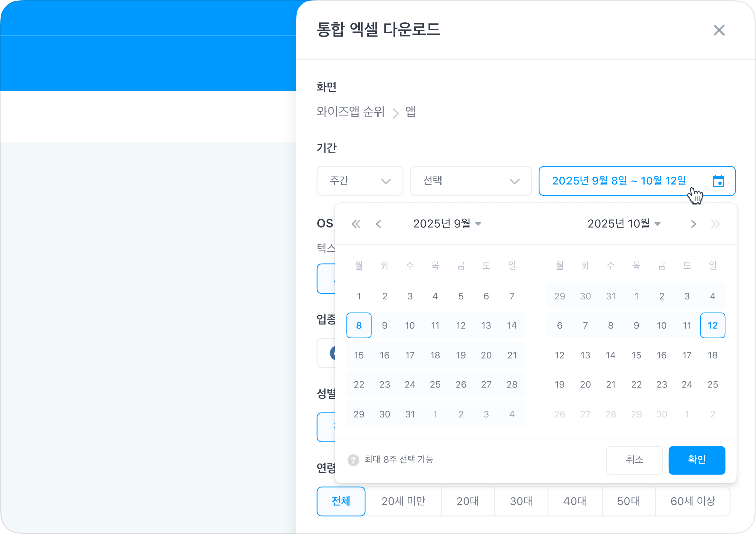
Task: Pick September 1 in calendar
Action: click(359, 296)
